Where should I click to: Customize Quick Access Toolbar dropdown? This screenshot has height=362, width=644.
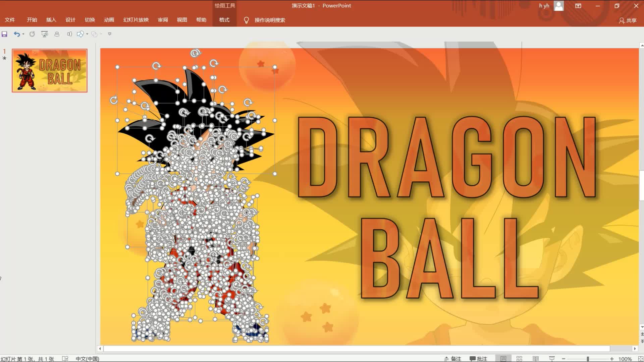(110, 34)
